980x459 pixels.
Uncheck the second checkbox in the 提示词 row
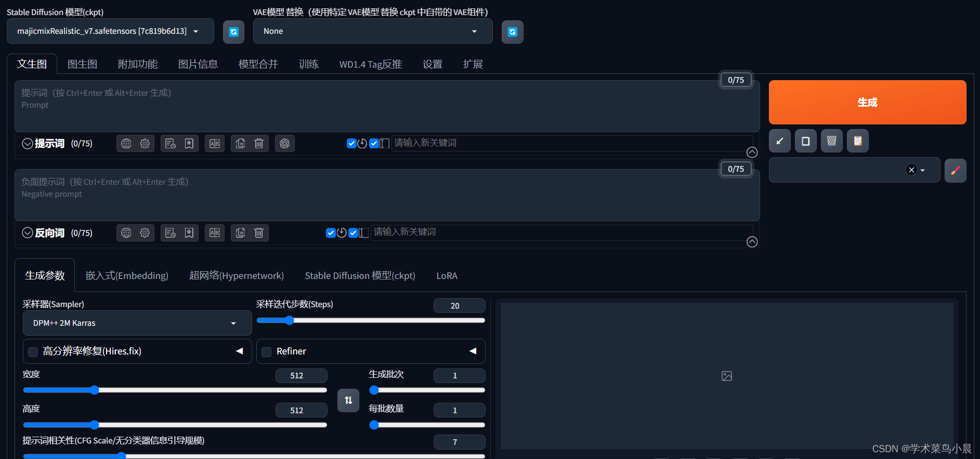(x=374, y=144)
